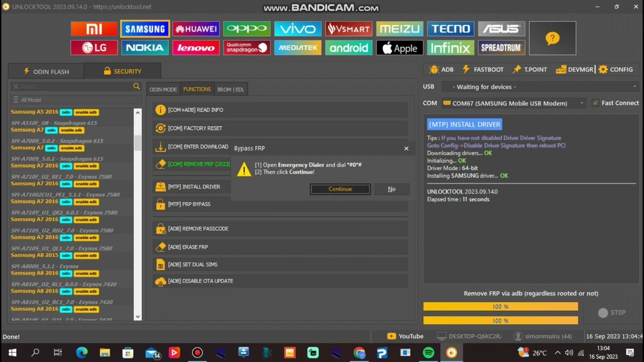Open the T.POINT tool
644x362 pixels.
(x=530, y=69)
